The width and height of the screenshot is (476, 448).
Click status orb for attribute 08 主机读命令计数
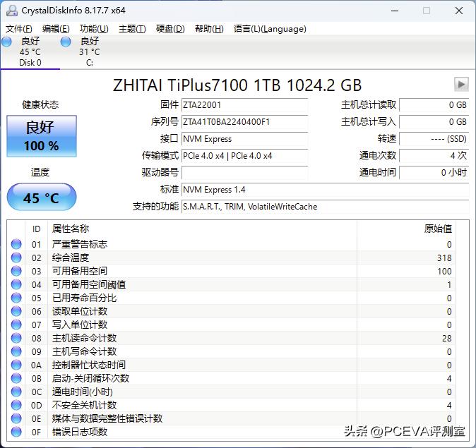tap(16, 338)
